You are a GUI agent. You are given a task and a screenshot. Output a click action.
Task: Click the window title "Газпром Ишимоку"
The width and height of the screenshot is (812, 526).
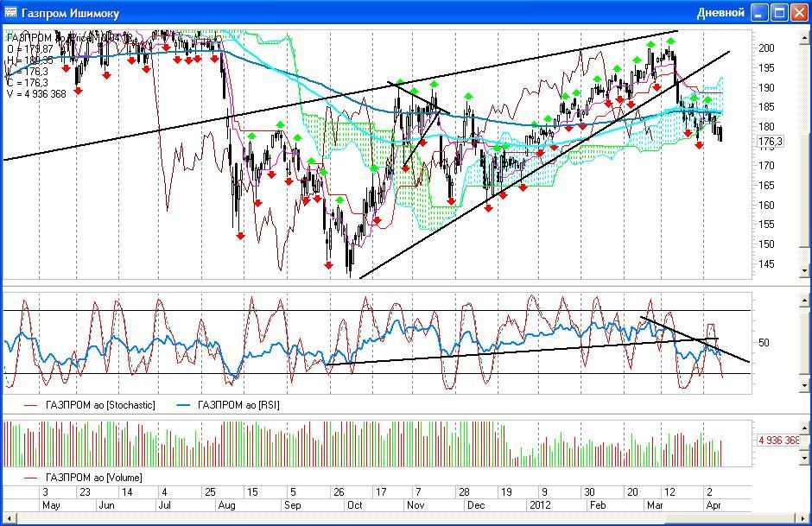click(x=71, y=13)
